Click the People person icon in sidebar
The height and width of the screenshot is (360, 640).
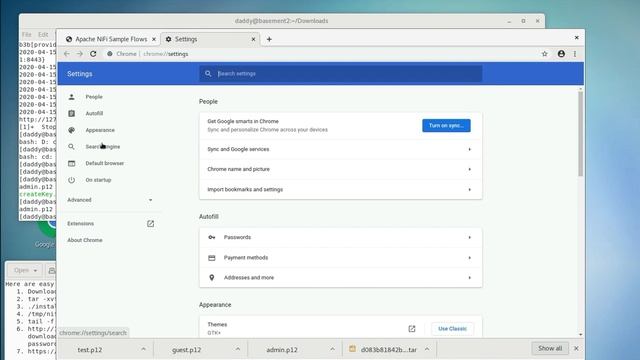point(71,97)
